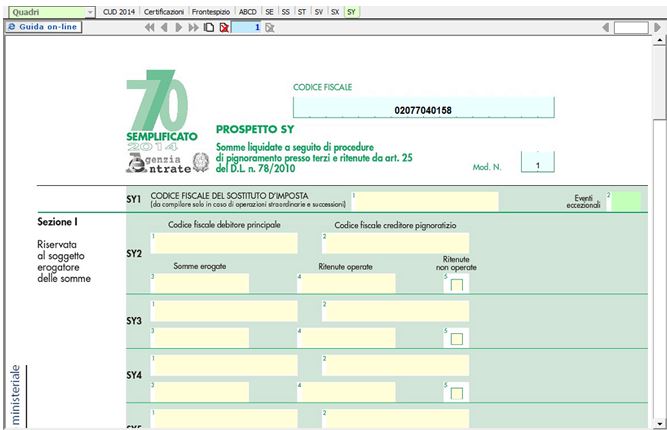
Task: Click SY4 debitore principale field 1
Action: [x=224, y=365]
